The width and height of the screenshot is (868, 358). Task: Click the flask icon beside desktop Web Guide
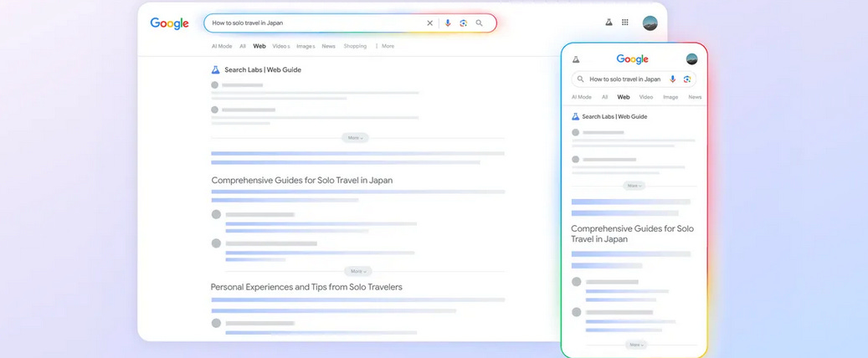(215, 69)
